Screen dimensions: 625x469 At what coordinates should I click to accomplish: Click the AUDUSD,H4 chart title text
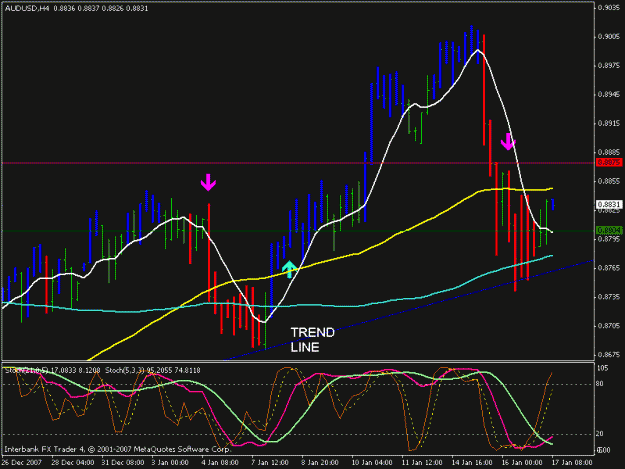76,8
